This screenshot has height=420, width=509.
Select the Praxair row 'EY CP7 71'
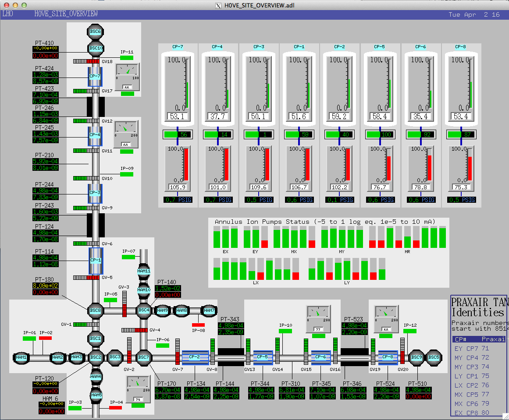click(472, 348)
